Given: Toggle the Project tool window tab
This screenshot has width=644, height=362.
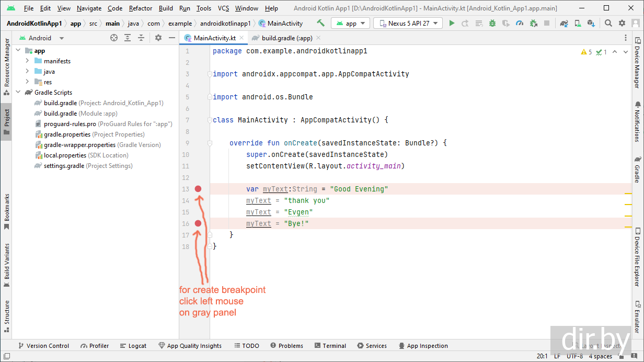Looking at the screenshot, I should pyautogui.click(x=6, y=121).
